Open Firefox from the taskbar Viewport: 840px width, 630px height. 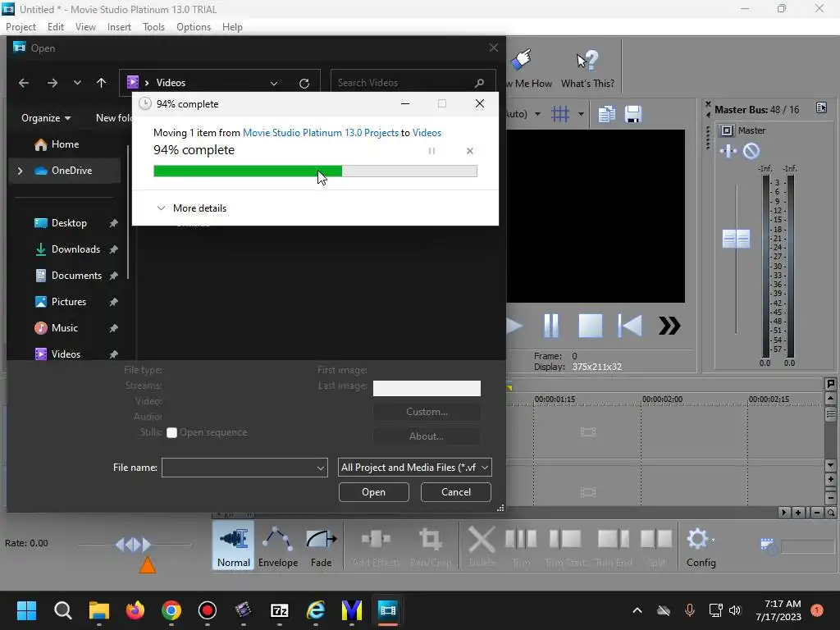click(135, 610)
